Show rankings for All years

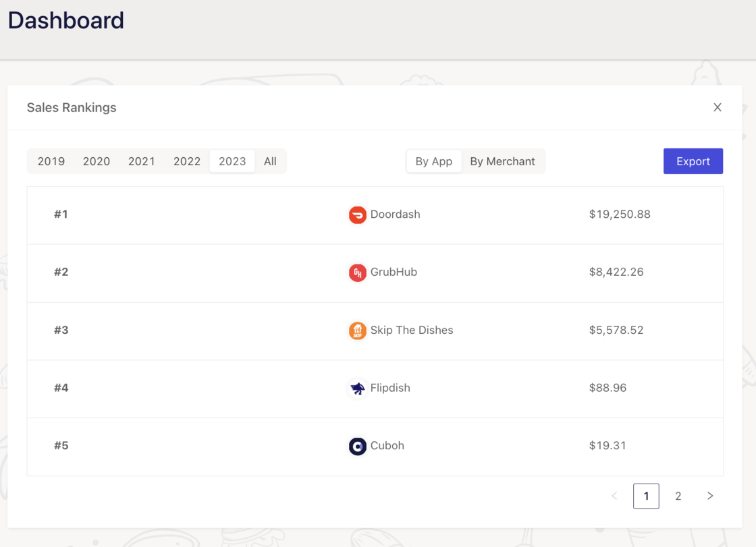(270, 161)
